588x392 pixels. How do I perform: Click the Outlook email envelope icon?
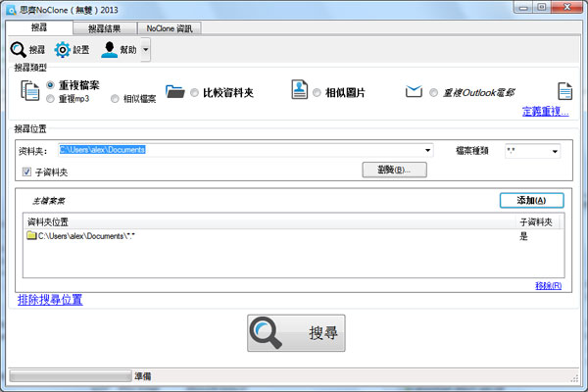coord(414,91)
